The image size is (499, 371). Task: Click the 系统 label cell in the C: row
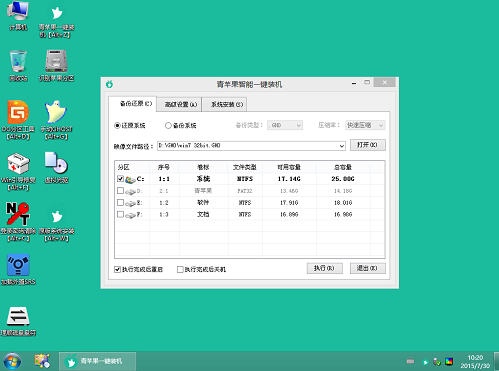click(203, 179)
